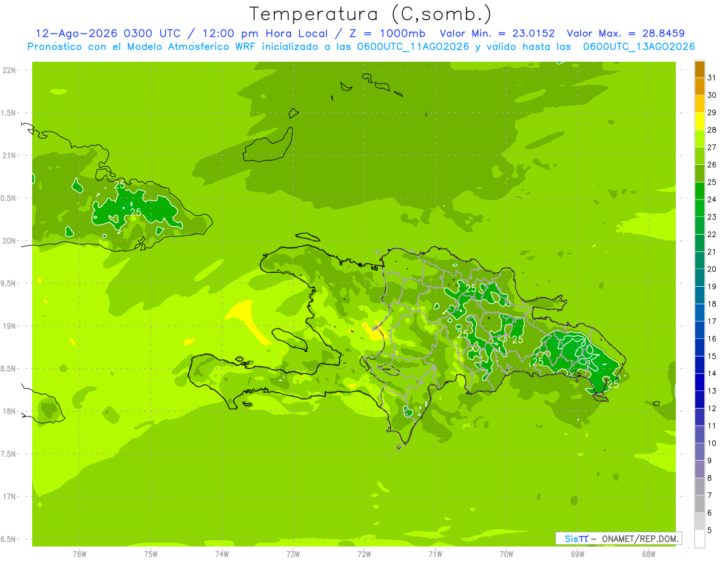Click the white legend swatch below 5

pyautogui.click(x=699, y=539)
